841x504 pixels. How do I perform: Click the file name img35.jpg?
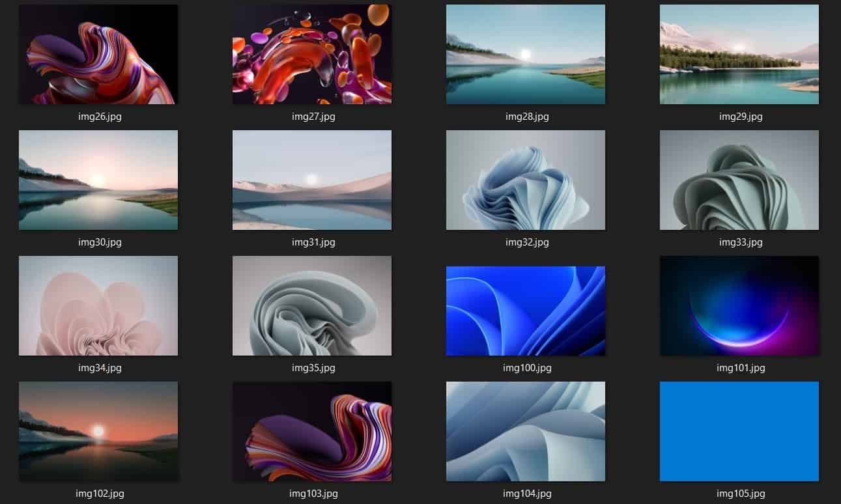tap(313, 368)
